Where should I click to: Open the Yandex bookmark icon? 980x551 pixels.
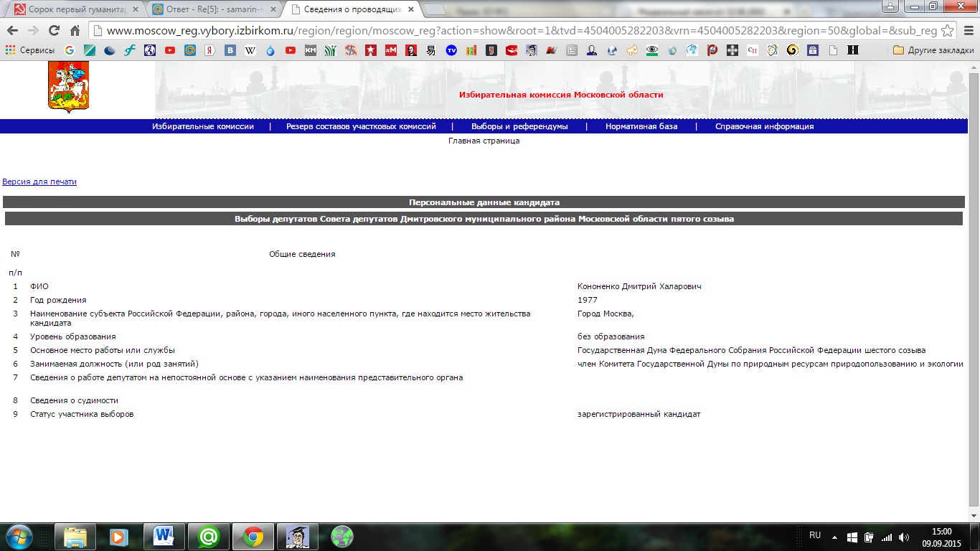(210, 50)
